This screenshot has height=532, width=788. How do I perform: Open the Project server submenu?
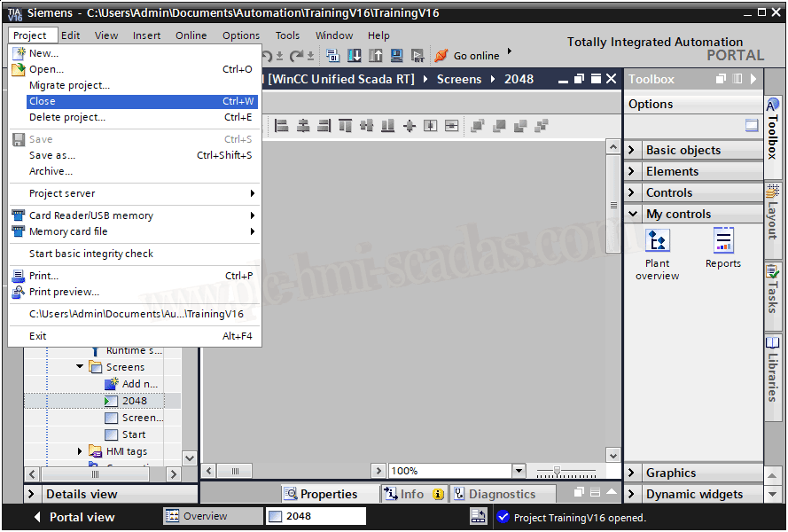pos(62,193)
